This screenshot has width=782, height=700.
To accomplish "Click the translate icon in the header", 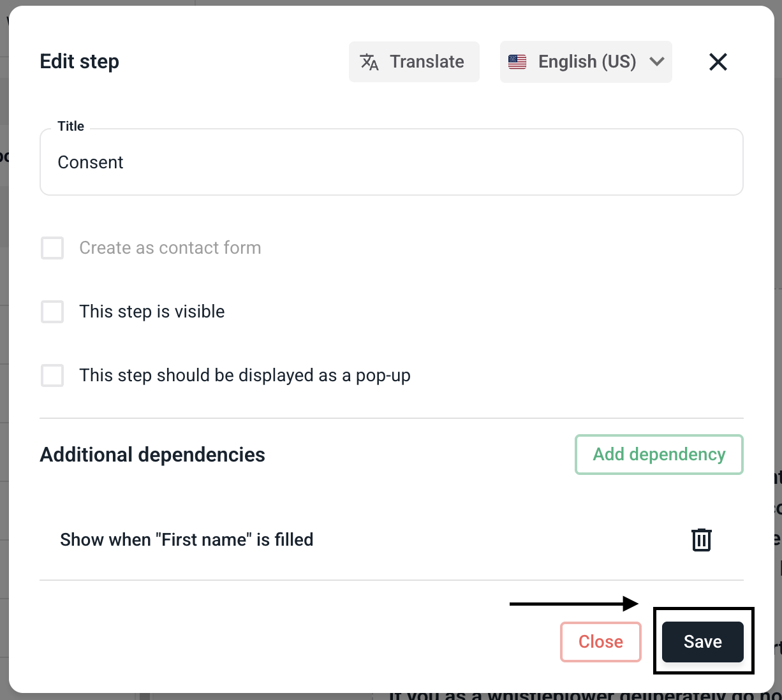I will click(x=369, y=62).
